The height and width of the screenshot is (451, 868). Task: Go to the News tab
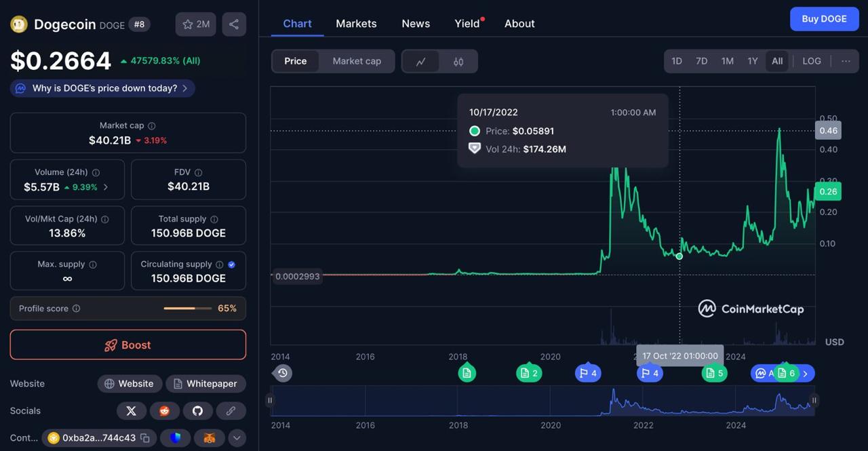click(x=416, y=24)
